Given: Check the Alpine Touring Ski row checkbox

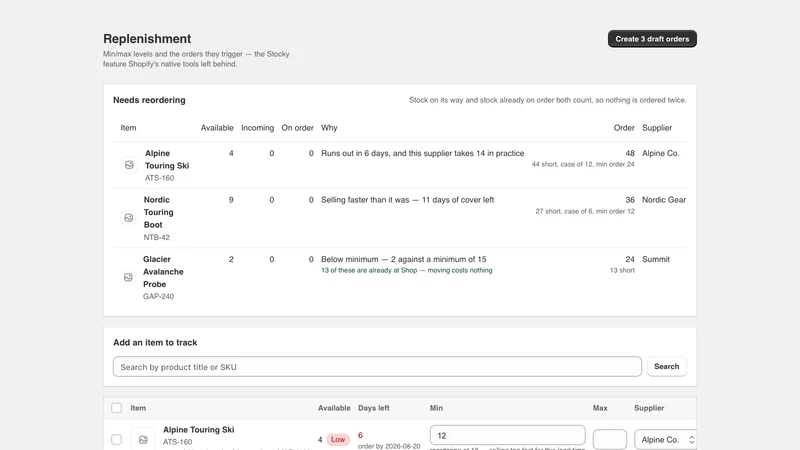Looking at the screenshot, I should pyautogui.click(x=116, y=439).
